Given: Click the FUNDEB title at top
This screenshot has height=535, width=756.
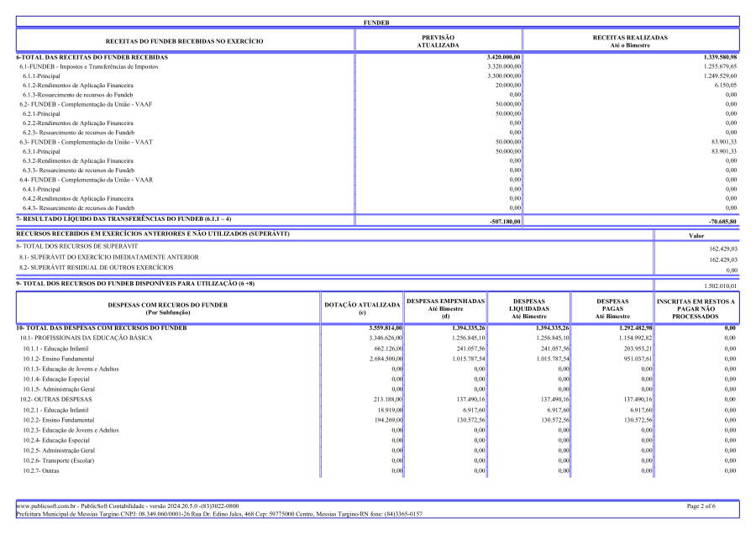Looking at the screenshot, I should 377,22.
